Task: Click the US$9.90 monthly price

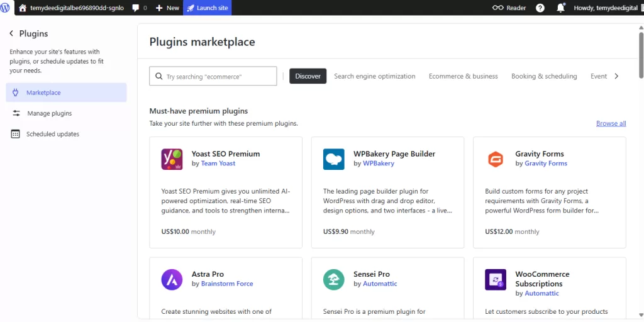Action: click(x=348, y=231)
